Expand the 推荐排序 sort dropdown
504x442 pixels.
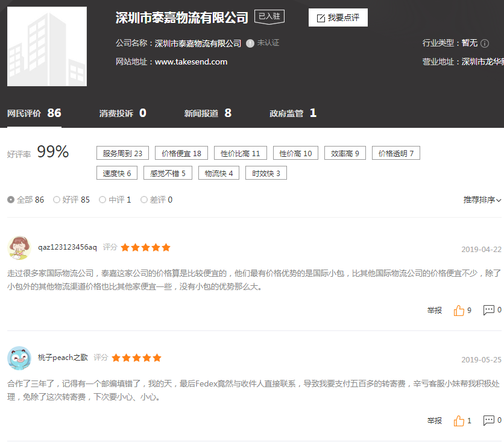(482, 200)
